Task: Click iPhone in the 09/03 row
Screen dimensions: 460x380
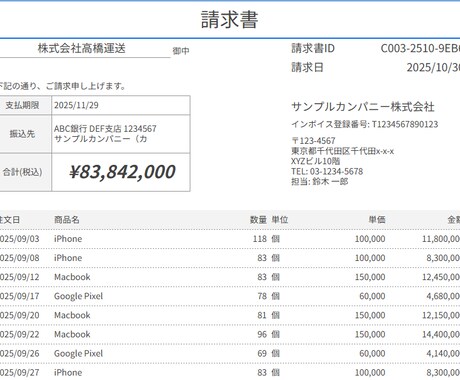Action: pos(68,239)
